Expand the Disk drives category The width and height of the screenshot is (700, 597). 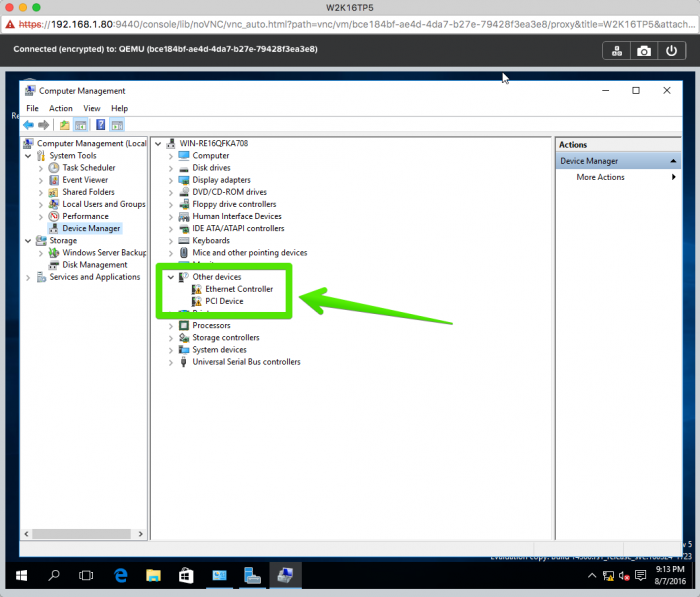[171, 168]
